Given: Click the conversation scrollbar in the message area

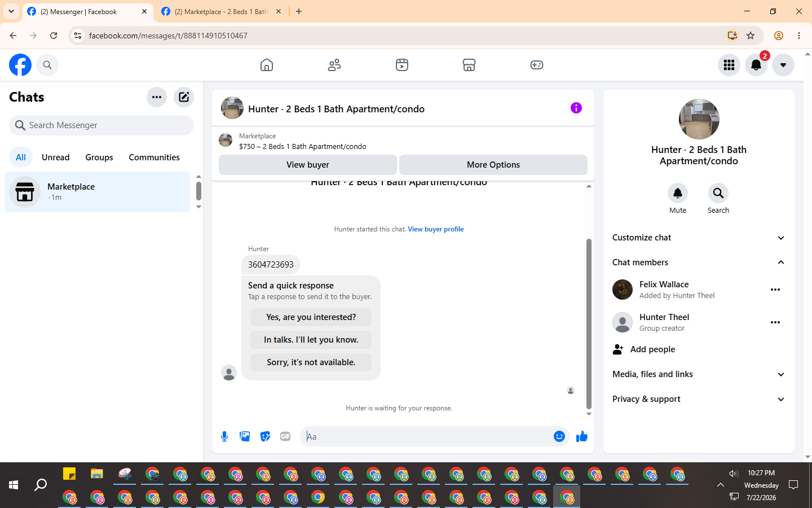Looking at the screenshot, I should [589, 323].
